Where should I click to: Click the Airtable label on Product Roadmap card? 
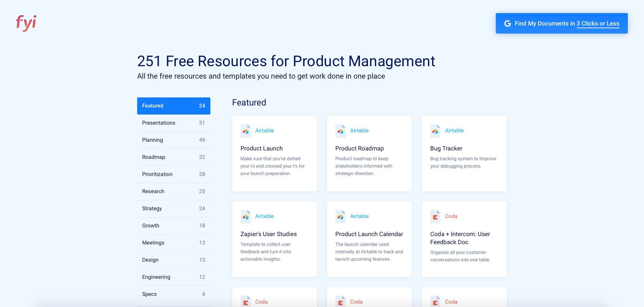pos(359,131)
